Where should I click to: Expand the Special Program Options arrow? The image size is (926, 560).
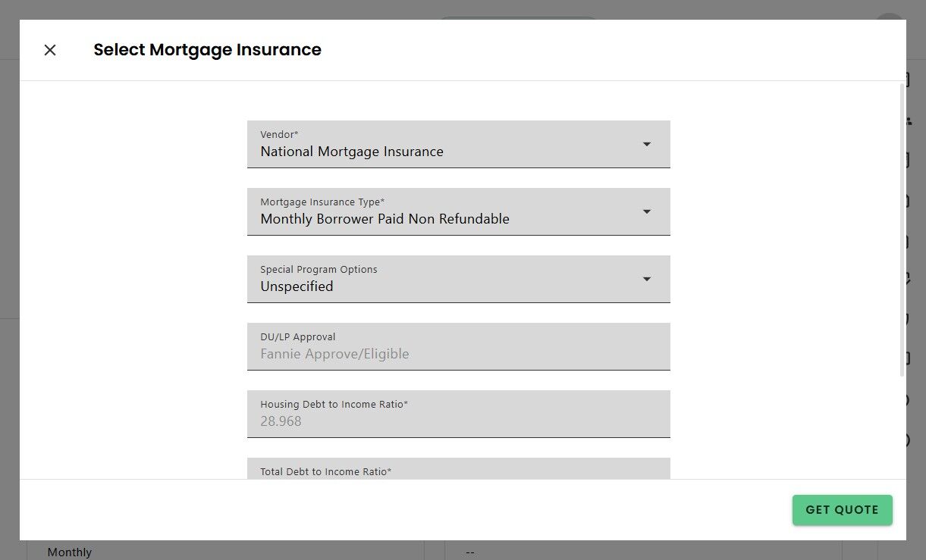click(646, 279)
